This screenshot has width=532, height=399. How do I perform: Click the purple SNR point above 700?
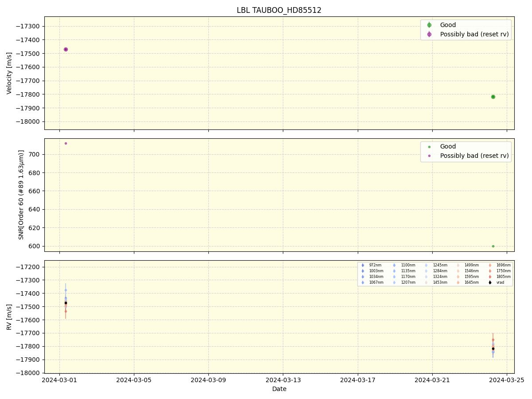click(66, 143)
